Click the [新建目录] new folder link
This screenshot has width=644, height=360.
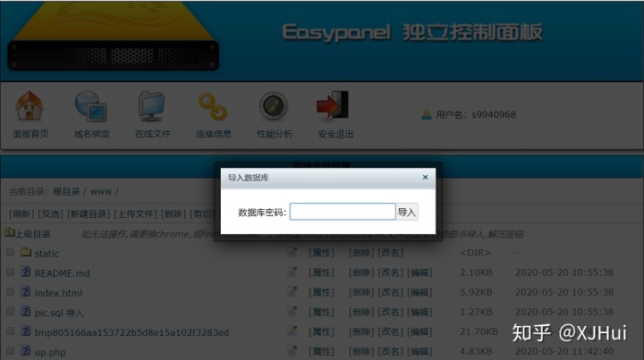[x=89, y=214]
